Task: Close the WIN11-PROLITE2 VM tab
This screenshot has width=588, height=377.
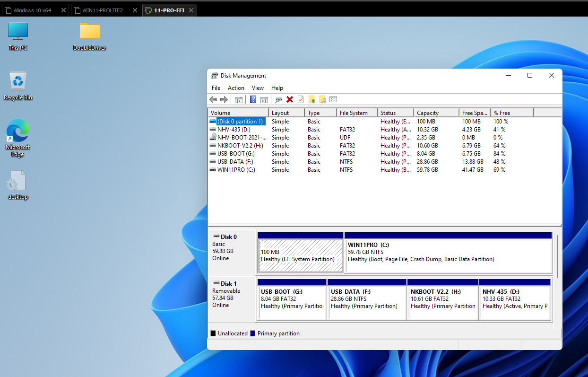Action: pos(135,10)
